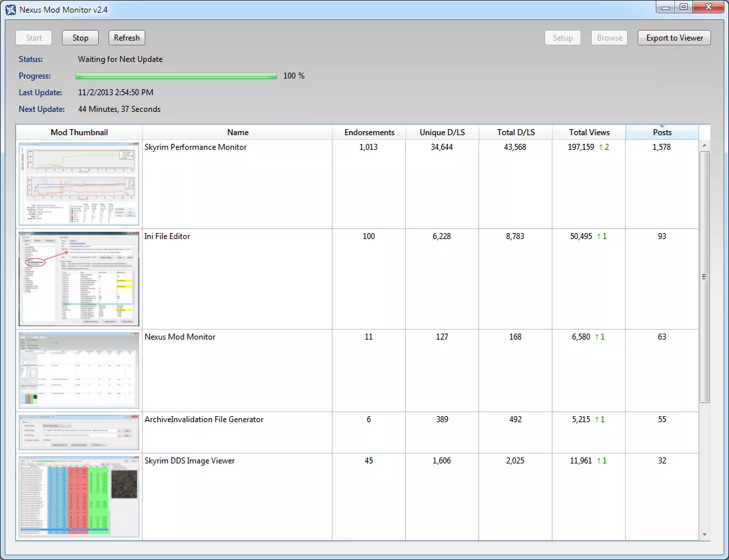
Task: Select the Ini File Editor thumbnail
Action: coord(79,279)
